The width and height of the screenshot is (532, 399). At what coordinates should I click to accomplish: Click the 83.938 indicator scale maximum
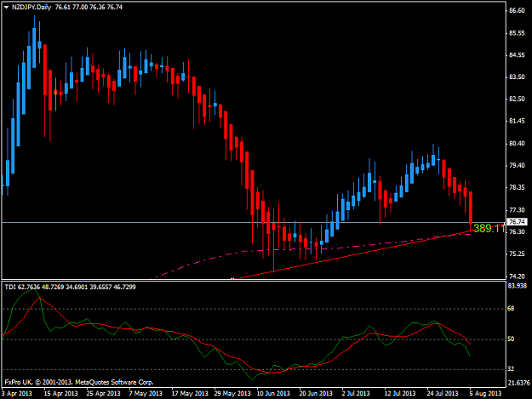click(x=518, y=286)
